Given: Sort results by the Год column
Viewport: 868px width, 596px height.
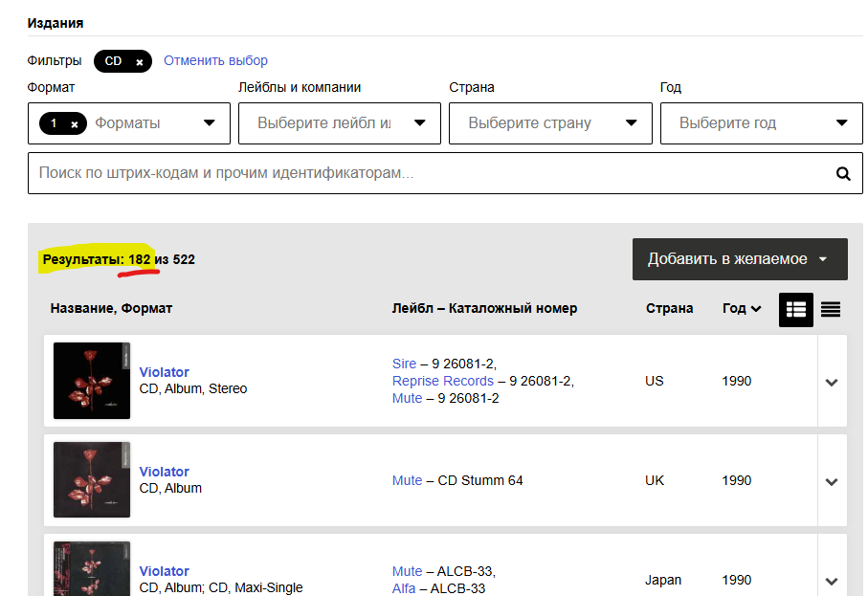Looking at the screenshot, I should coord(742,308).
